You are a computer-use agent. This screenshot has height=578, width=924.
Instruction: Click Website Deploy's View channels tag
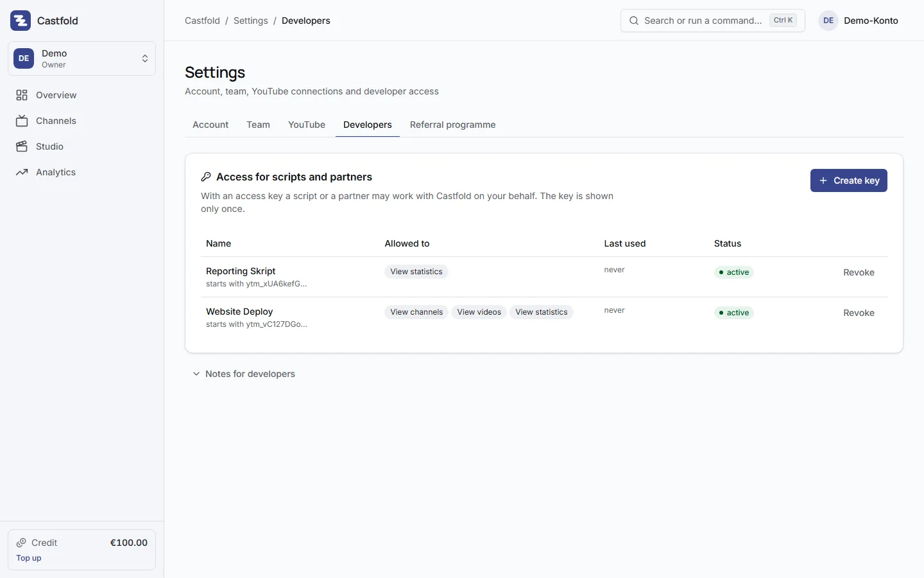[416, 312]
